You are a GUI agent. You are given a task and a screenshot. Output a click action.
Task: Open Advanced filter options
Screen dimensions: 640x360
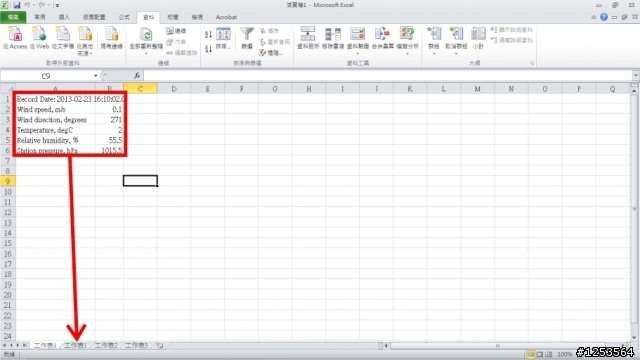270,53
